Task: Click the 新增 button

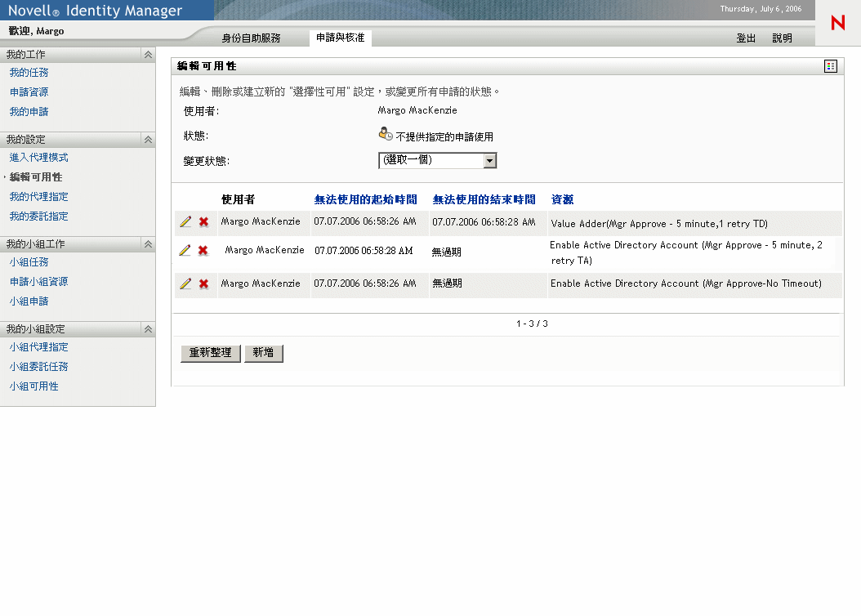Action: 264,353
